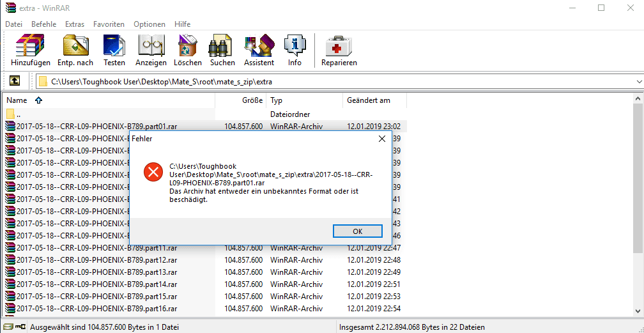Image resolution: width=644 pixels, height=333 pixels.
Task: Sort by Geändert am column header
Action: coord(374,100)
